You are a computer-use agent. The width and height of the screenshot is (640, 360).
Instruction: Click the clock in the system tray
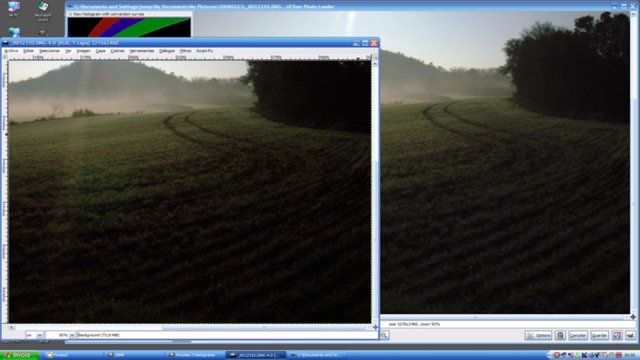631,355
